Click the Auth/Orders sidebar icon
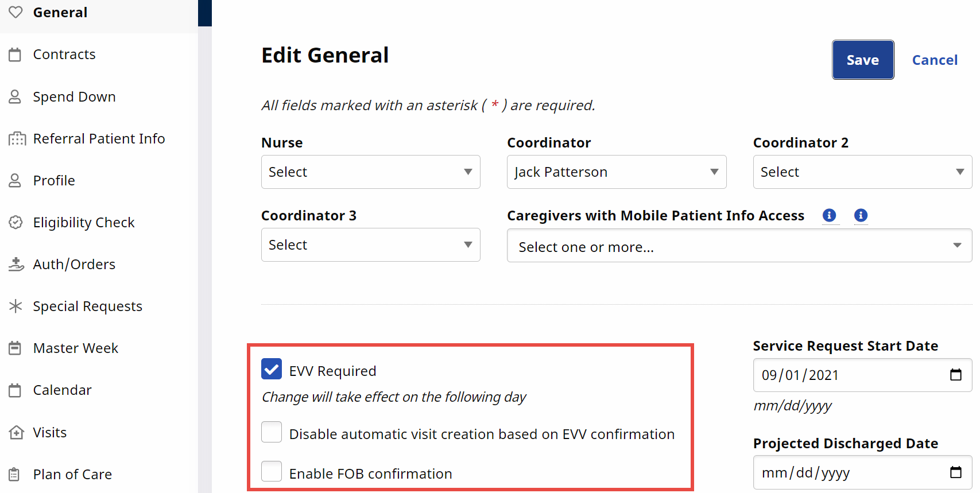This screenshot has height=493, width=980. [x=16, y=264]
